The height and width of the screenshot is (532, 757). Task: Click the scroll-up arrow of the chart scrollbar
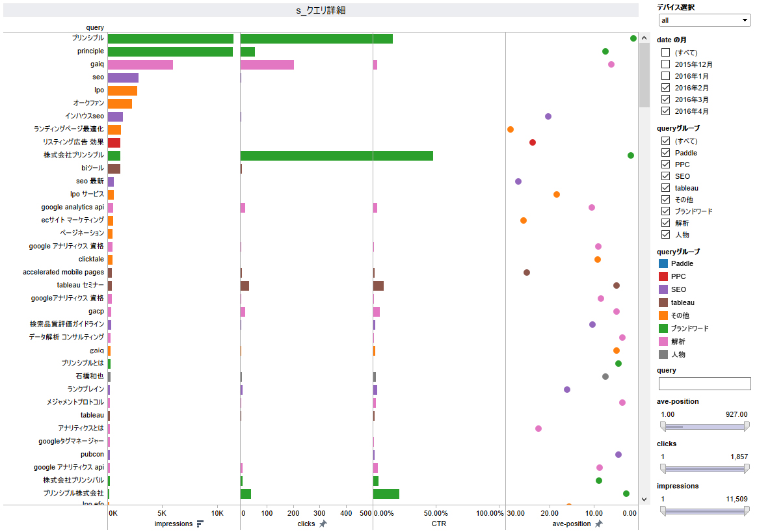point(644,38)
